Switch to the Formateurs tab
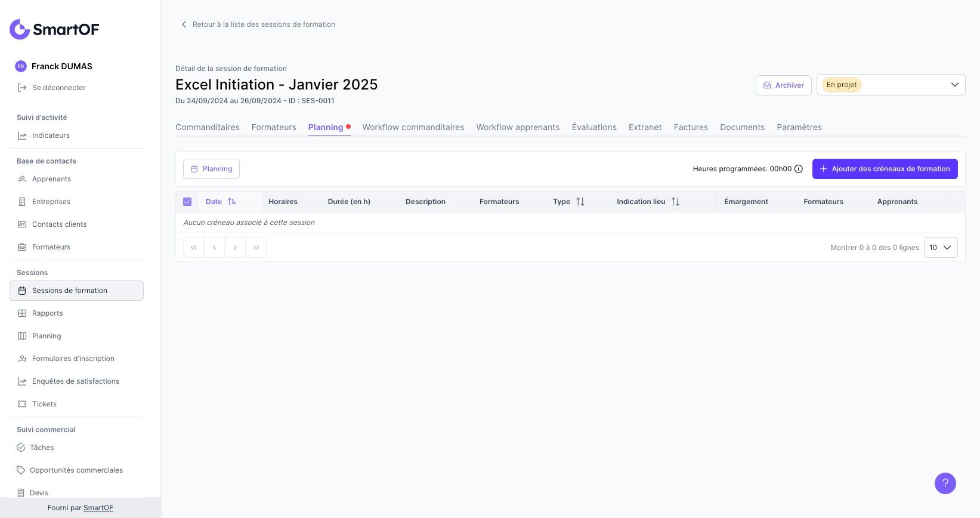The height and width of the screenshot is (518, 980). [x=274, y=127]
